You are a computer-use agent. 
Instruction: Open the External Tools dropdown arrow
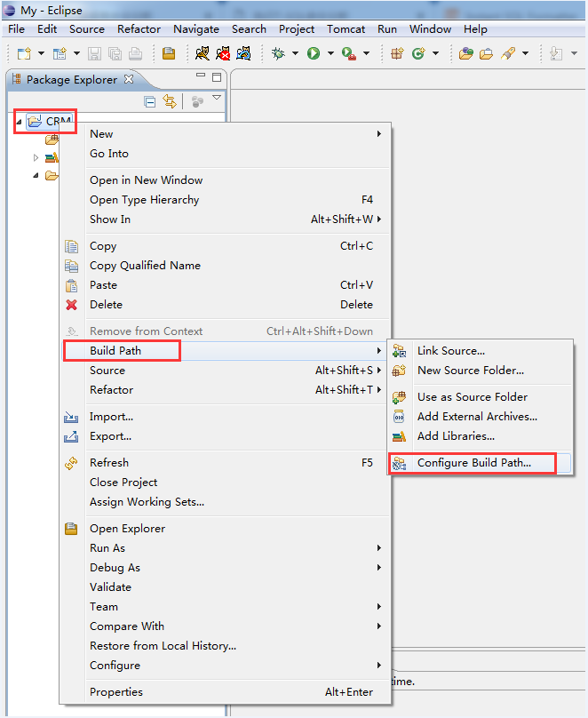[x=367, y=53]
